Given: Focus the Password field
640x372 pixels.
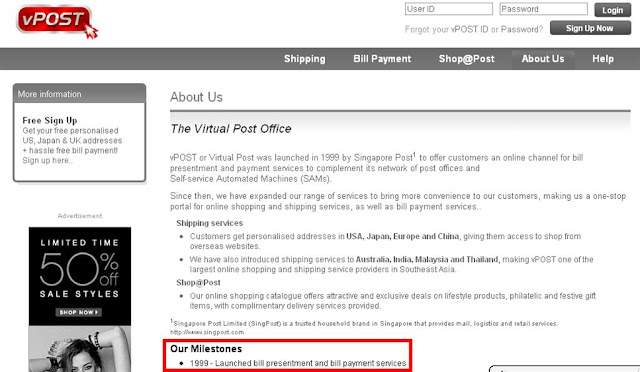Looking at the screenshot, I should (x=543, y=9).
